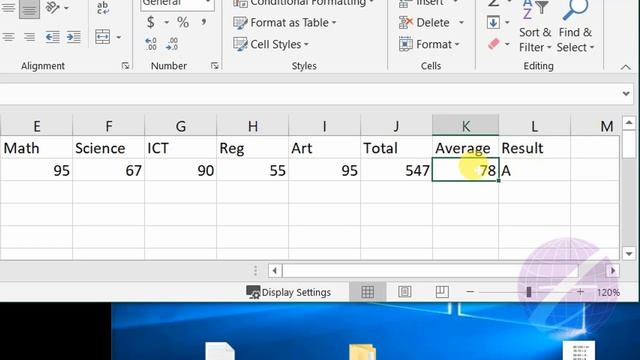Click the Delete cells button
Image resolution: width=640 pixels, height=360 pixels.
click(x=424, y=22)
